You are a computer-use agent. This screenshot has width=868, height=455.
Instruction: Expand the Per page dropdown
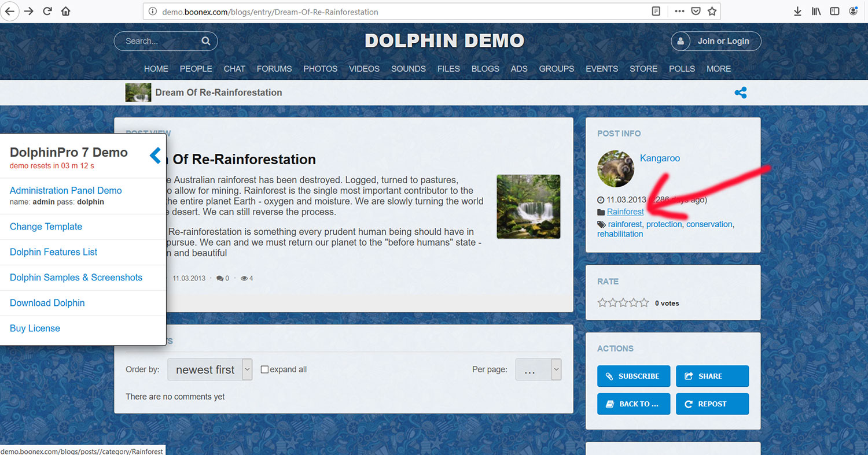click(538, 369)
